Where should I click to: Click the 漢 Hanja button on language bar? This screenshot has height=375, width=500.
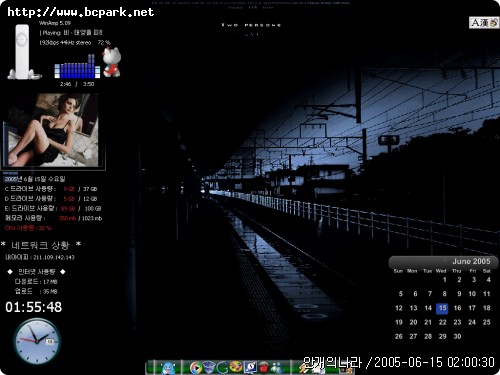coord(484,23)
